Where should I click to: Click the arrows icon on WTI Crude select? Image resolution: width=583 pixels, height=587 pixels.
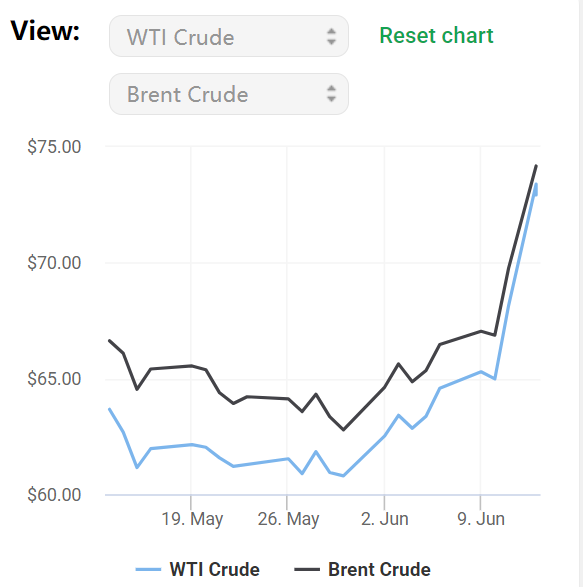[x=331, y=37]
